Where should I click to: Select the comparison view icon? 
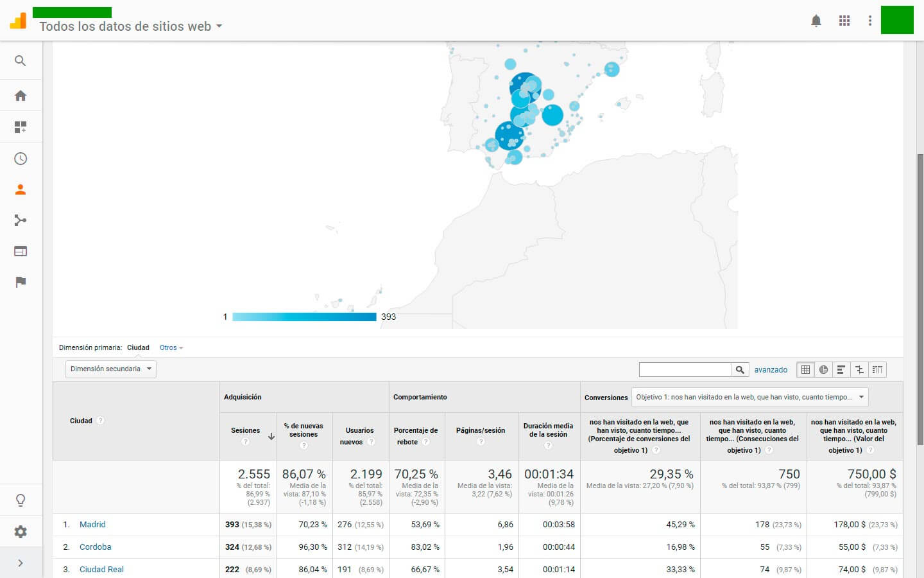tap(859, 369)
